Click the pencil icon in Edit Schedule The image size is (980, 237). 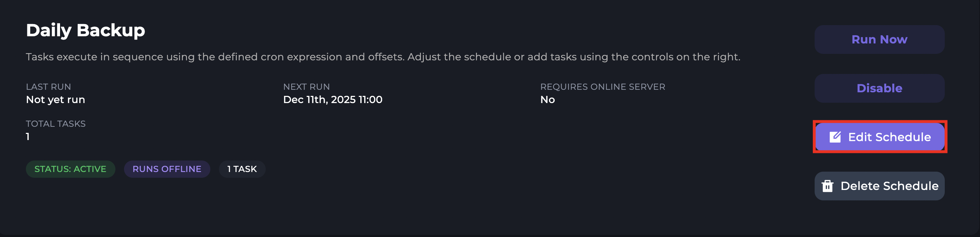[835, 137]
